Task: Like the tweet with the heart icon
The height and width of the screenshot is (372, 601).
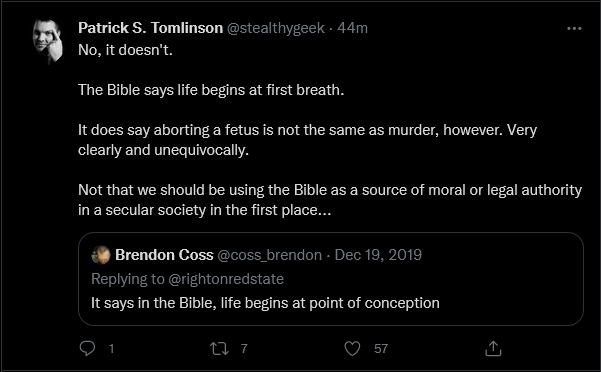Action: click(352, 349)
